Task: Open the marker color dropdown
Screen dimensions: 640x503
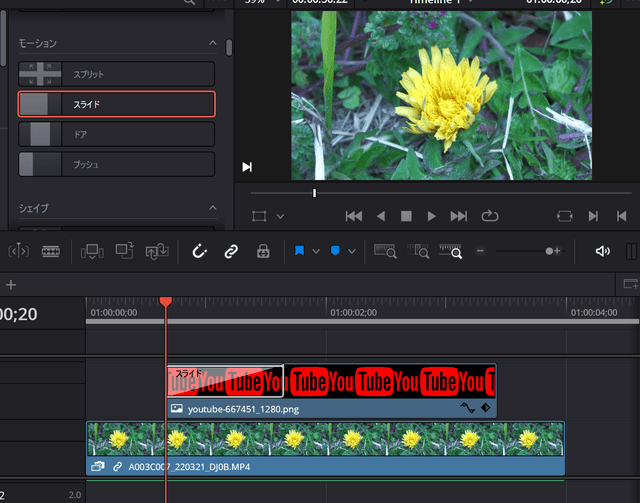Action: pos(352,251)
